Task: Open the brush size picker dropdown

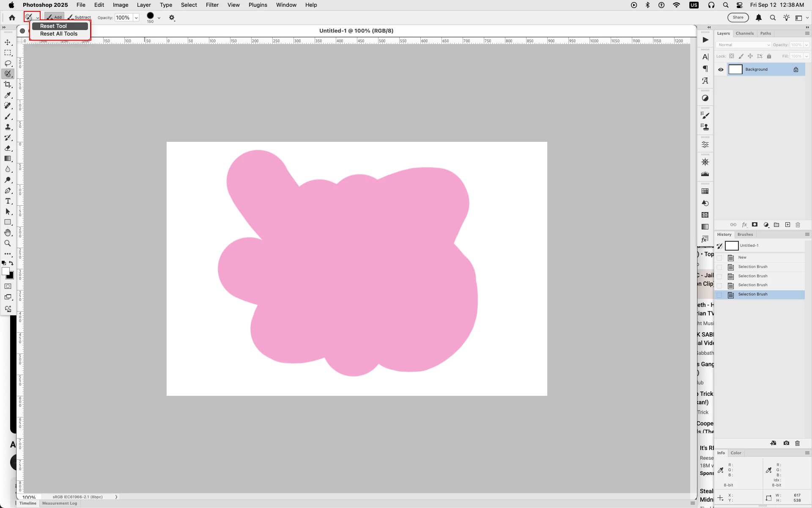Action: point(159,18)
